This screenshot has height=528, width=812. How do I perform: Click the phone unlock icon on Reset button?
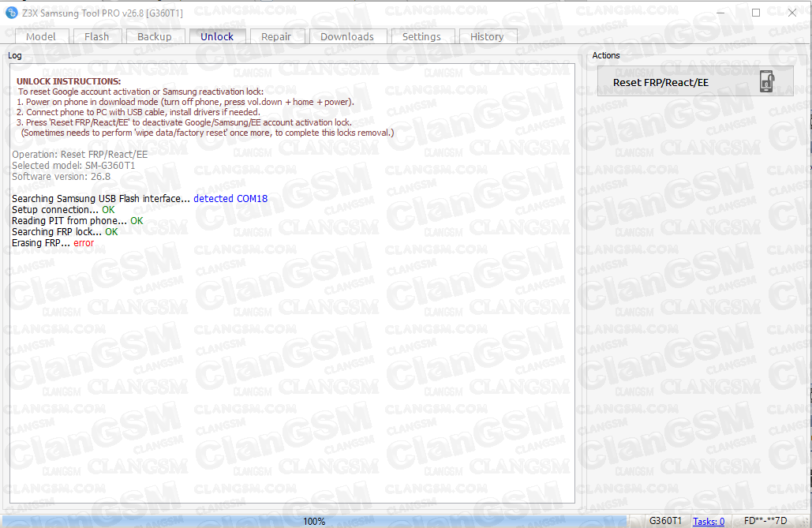[x=767, y=82]
